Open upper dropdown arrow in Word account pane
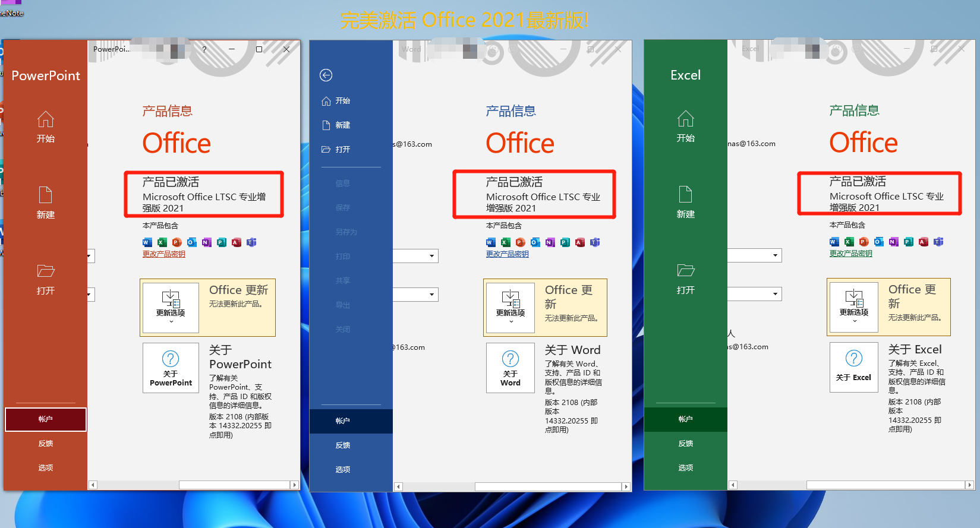 (432, 256)
